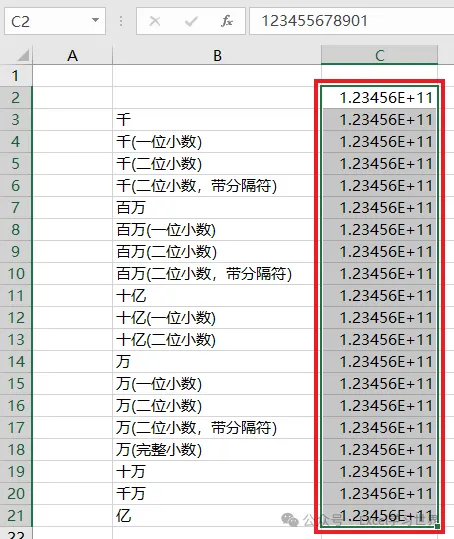
Task: Select column B header
Action: coord(217,55)
